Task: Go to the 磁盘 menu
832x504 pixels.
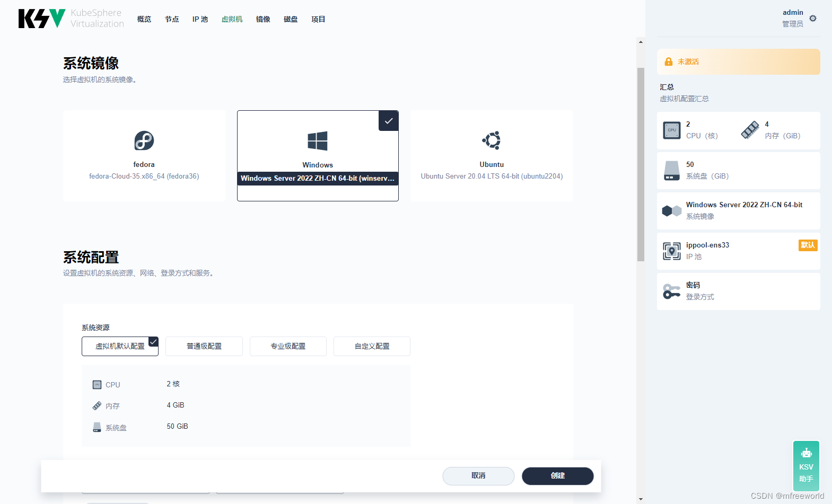Action: click(x=291, y=19)
